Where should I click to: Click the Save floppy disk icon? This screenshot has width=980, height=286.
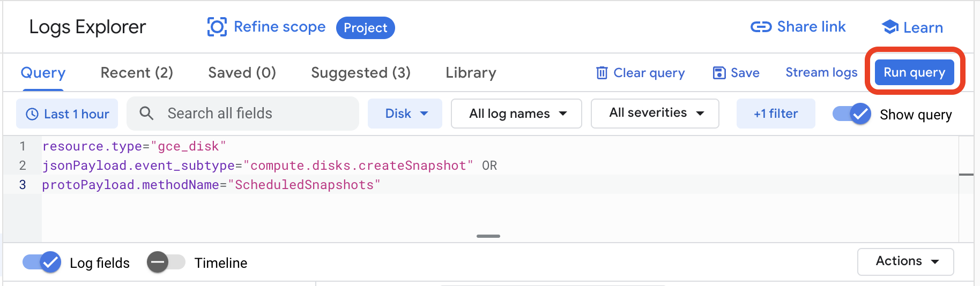[x=719, y=73]
